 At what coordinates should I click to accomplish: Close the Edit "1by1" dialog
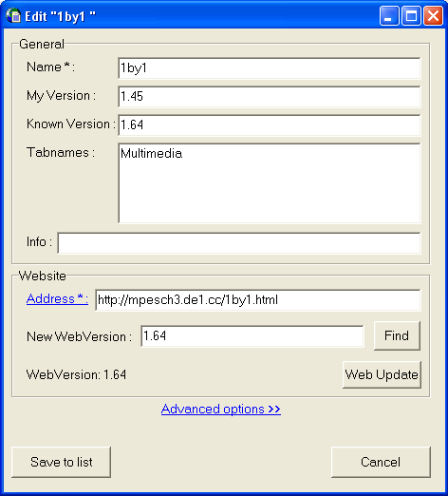pyautogui.click(x=433, y=15)
